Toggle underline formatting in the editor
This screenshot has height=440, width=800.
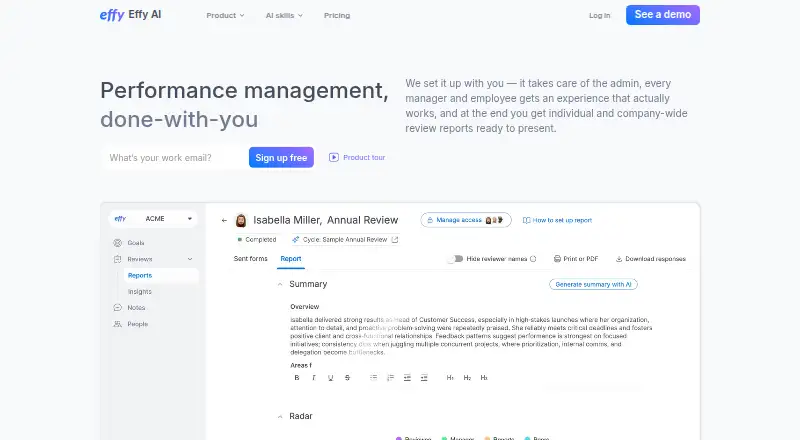331,378
